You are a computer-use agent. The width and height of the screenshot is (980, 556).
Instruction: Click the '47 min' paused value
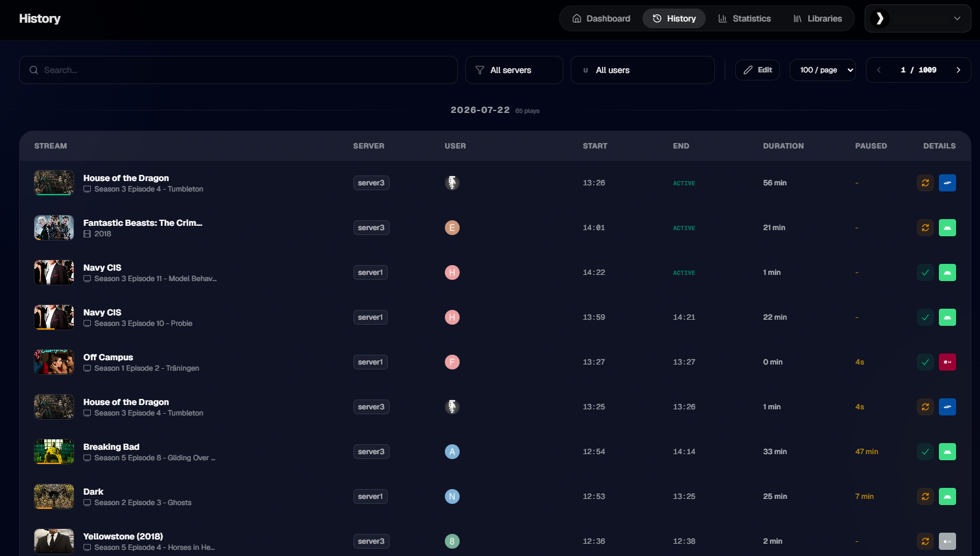(866, 452)
